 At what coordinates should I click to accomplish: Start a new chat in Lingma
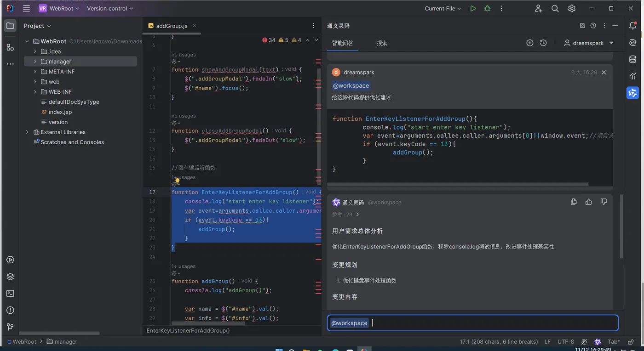530,43
